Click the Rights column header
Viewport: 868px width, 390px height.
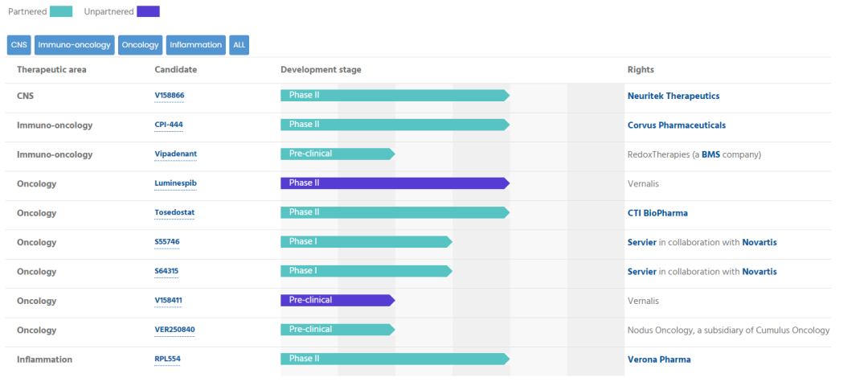pyautogui.click(x=641, y=70)
